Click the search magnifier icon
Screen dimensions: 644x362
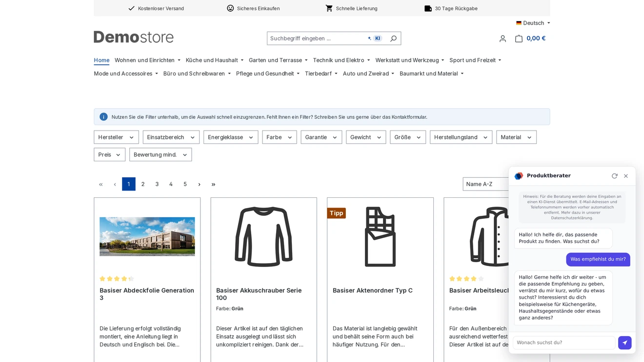[x=393, y=38]
